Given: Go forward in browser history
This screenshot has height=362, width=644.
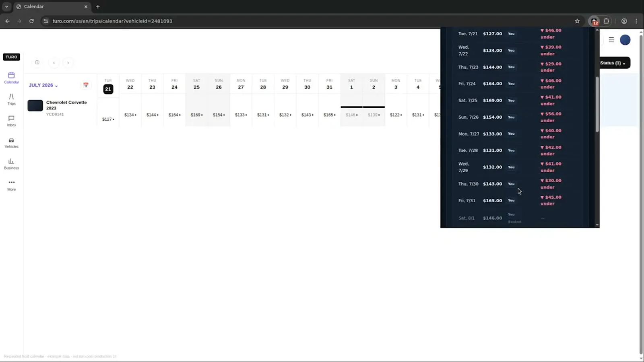Looking at the screenshot, I should pos(19,21).
